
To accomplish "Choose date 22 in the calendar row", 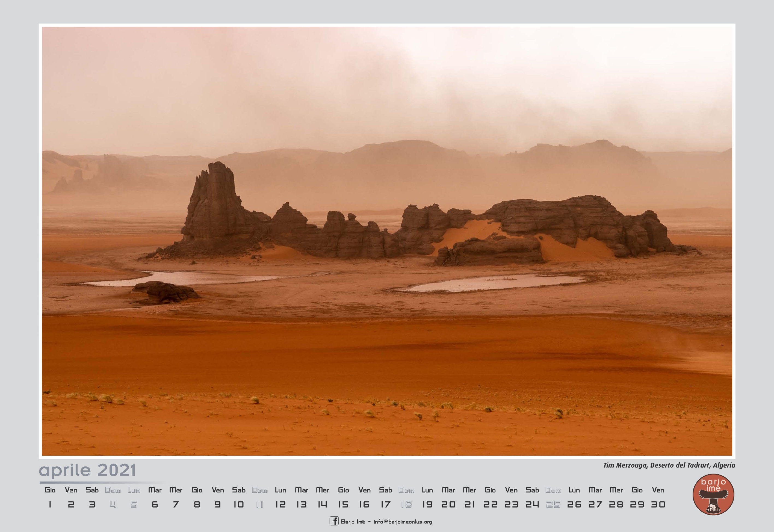I will click(490, 504).
